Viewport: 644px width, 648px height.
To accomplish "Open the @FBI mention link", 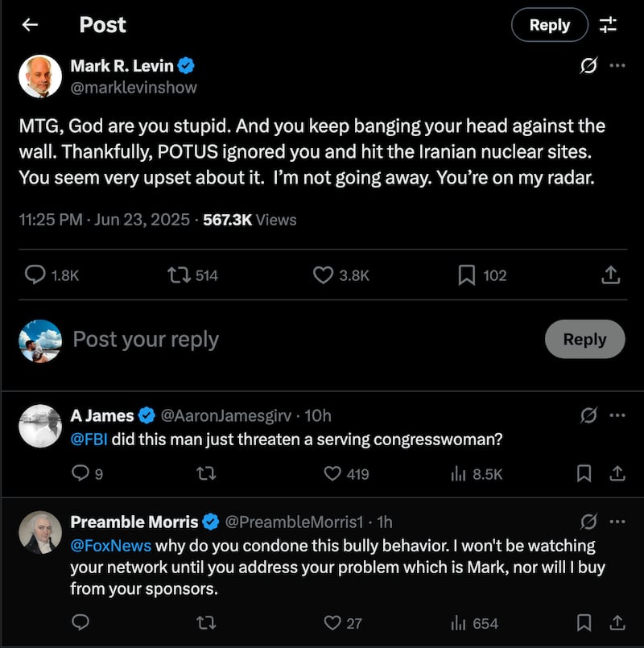I will [89, 440].
